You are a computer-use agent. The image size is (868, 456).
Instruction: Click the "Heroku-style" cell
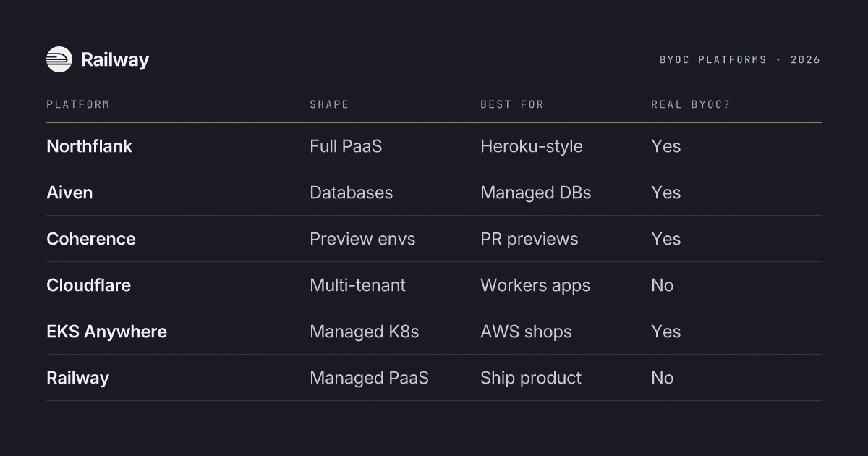pos(532,146)
